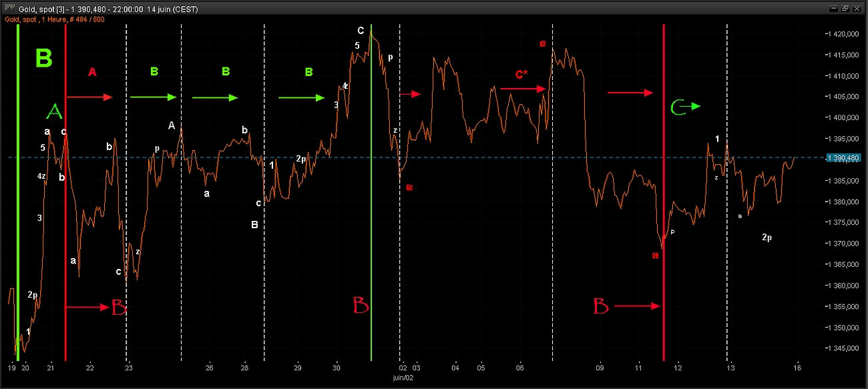Select the red 'A' label at top
868x389 pixels.
pyautogui.click(x=92, y=72)
